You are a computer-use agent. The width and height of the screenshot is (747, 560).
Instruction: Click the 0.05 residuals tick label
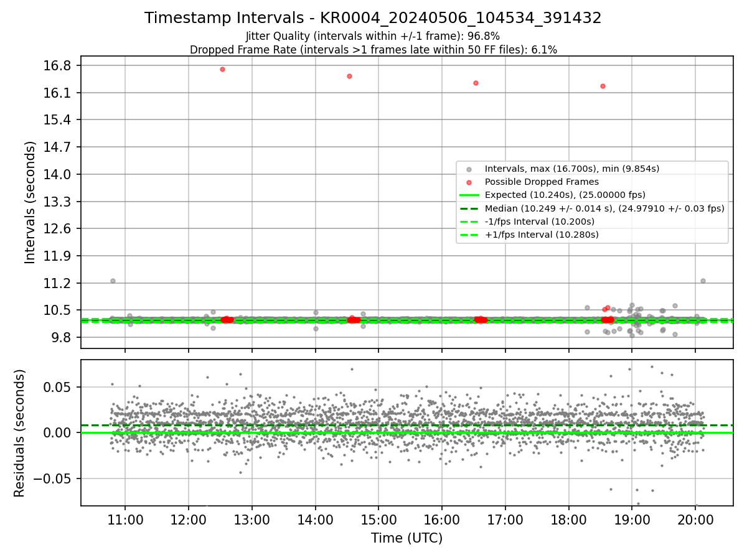[57, 387]
